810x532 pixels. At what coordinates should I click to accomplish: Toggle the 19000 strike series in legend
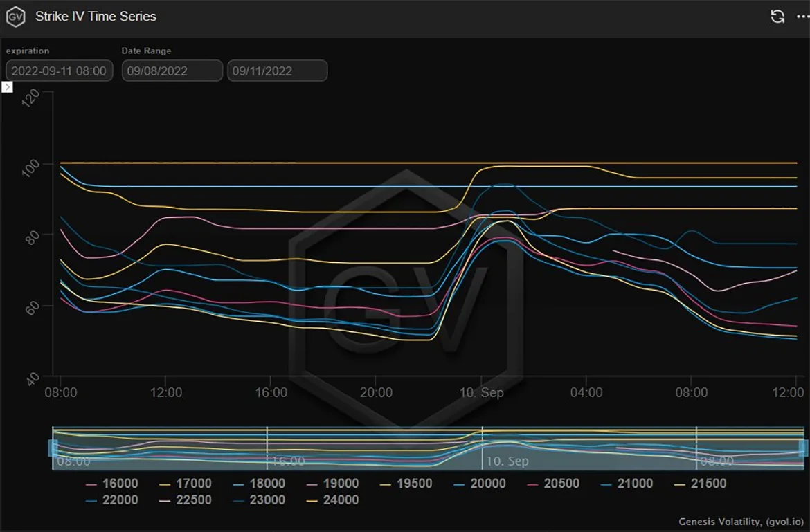[x=332, y=484]
